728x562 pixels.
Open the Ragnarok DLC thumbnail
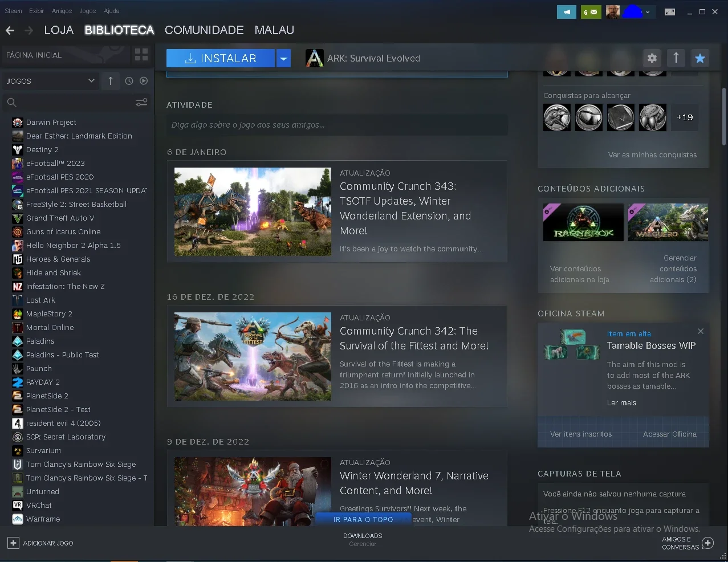(x=583, y=222)
